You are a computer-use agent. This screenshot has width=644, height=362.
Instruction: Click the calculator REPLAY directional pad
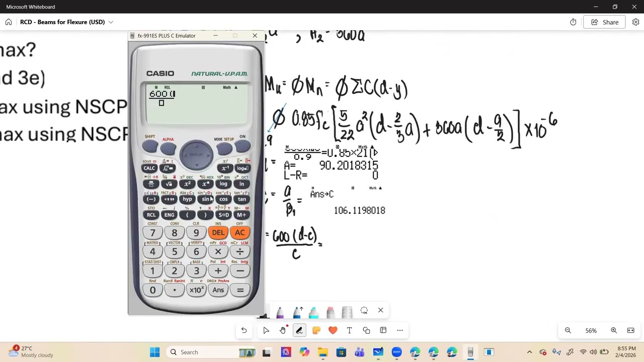coord(196,154)
